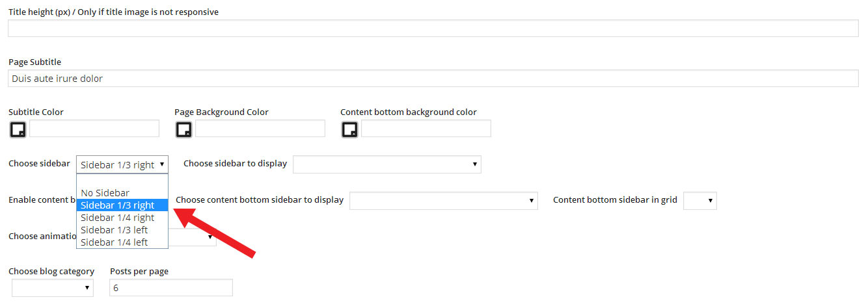Click the Page Background Color input field
This screenshot has height=308, width=868.
260,129
